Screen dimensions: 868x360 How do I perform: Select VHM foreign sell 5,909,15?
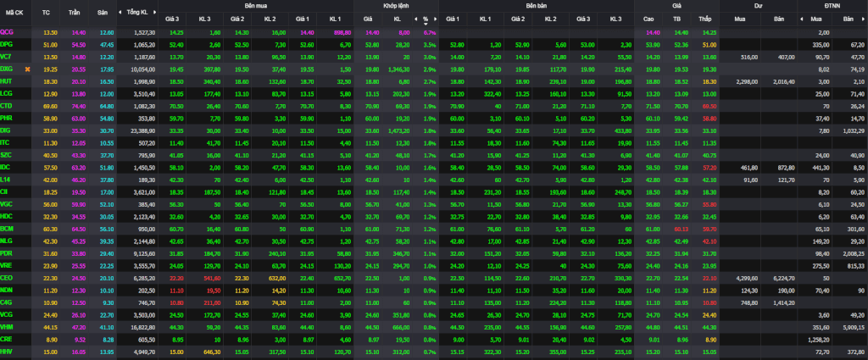click(854, 326)
